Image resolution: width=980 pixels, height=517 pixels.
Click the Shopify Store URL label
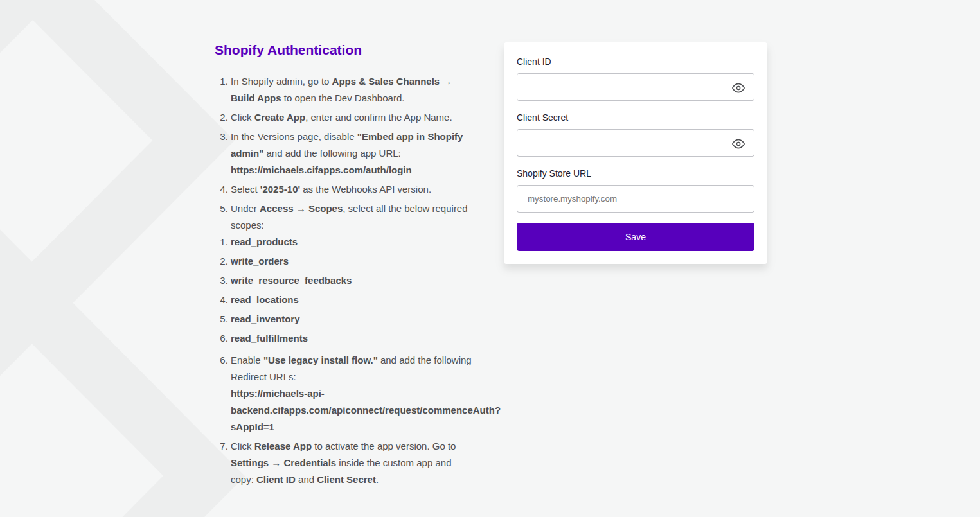553,173
